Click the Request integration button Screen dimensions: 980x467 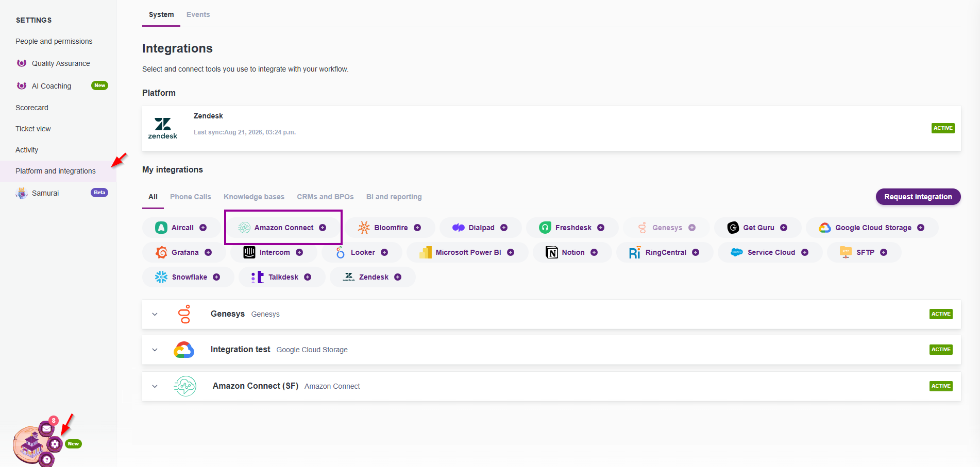918,197
